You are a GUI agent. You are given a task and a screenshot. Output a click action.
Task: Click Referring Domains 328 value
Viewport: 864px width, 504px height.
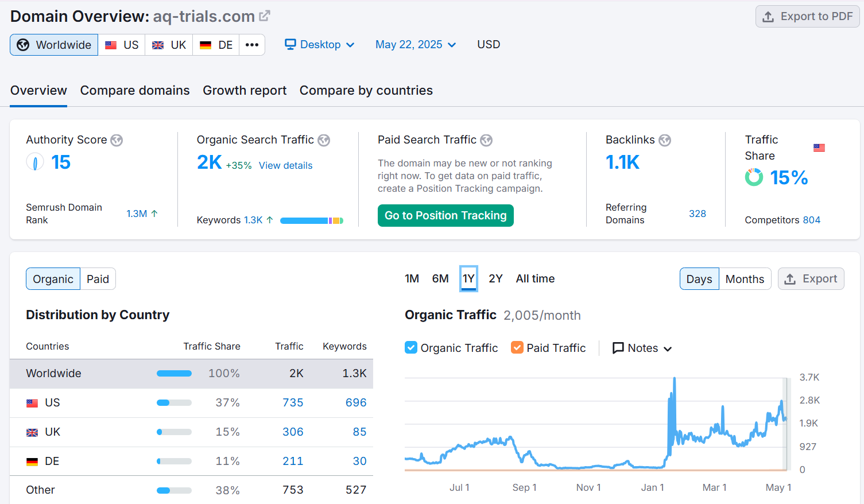[x=698, y=214]
